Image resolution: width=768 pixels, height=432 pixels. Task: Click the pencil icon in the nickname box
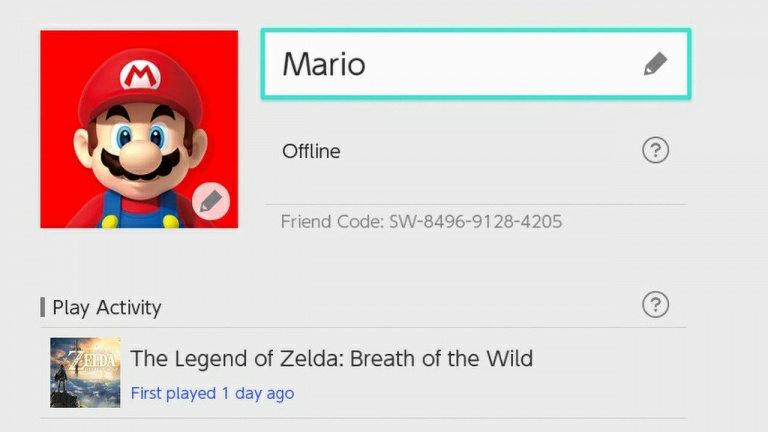click(655, 65)
